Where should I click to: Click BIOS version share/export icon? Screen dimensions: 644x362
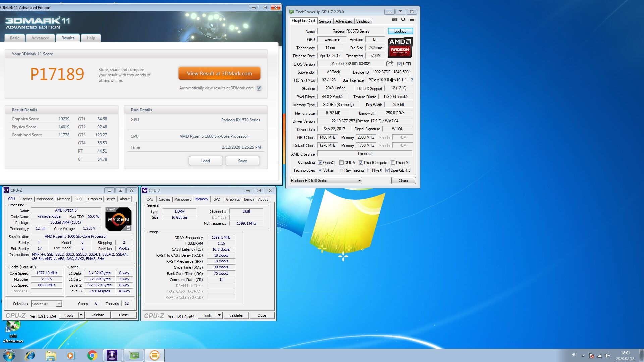pyautogui.click(x=390, y=64)
